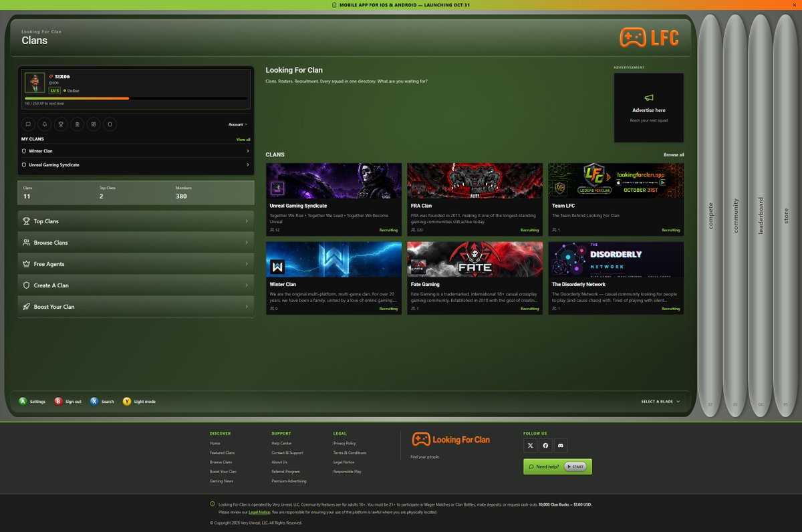
Task: Switch to the compete blade
Action: (710, 215)
